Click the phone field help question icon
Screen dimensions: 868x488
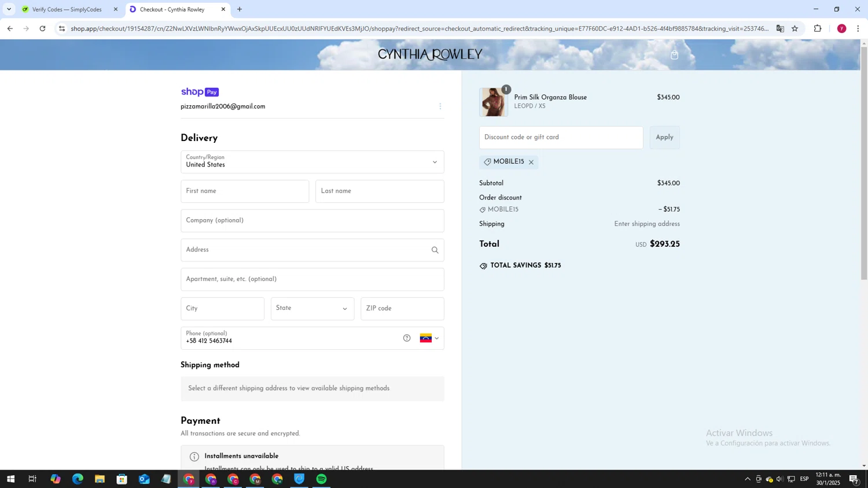click(407, 338)
